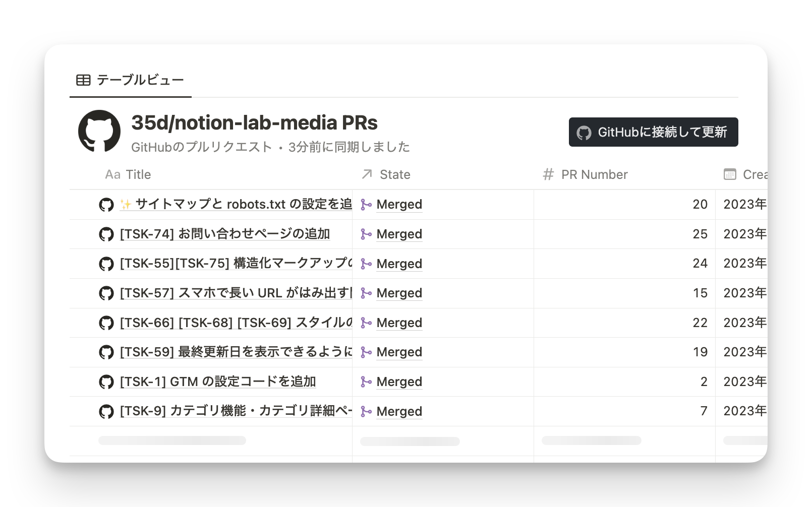Open the PR [TSK-1] GTM の設定コードを追加
Screen dimensions: 812x507
coord(218,382)
